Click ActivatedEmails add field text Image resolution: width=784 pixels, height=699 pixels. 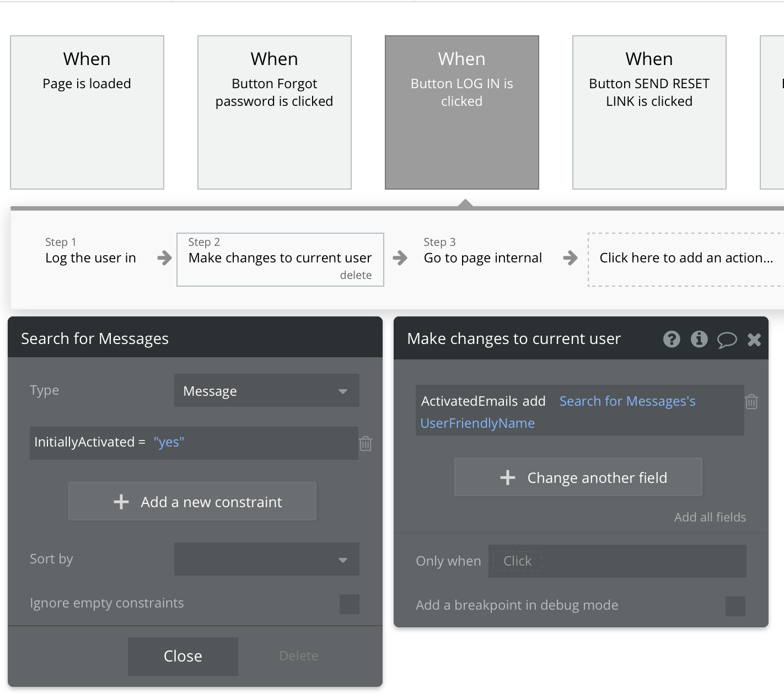click(484, 401)
